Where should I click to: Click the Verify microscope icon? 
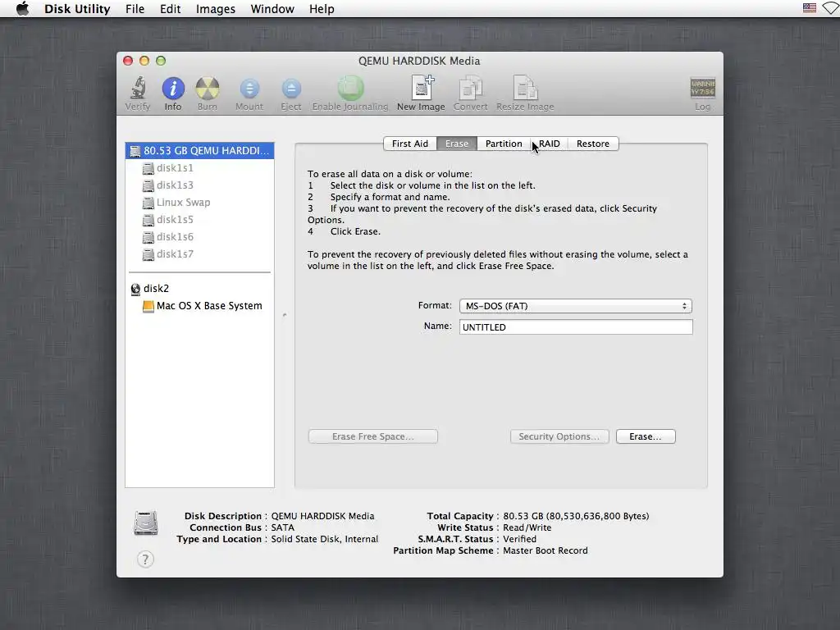click(x=138, y=88)
